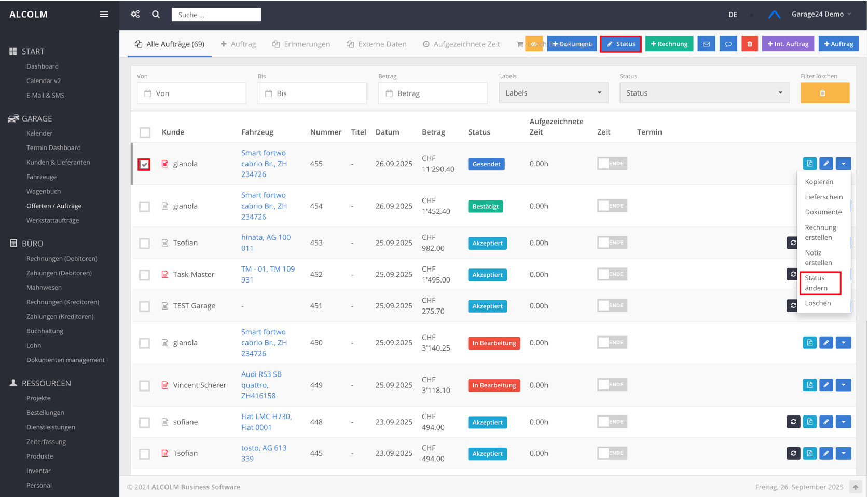The width and height of the screenshot is (868, 497).
Task: Tick the select-all checkbox in table header
Action: 145,132
